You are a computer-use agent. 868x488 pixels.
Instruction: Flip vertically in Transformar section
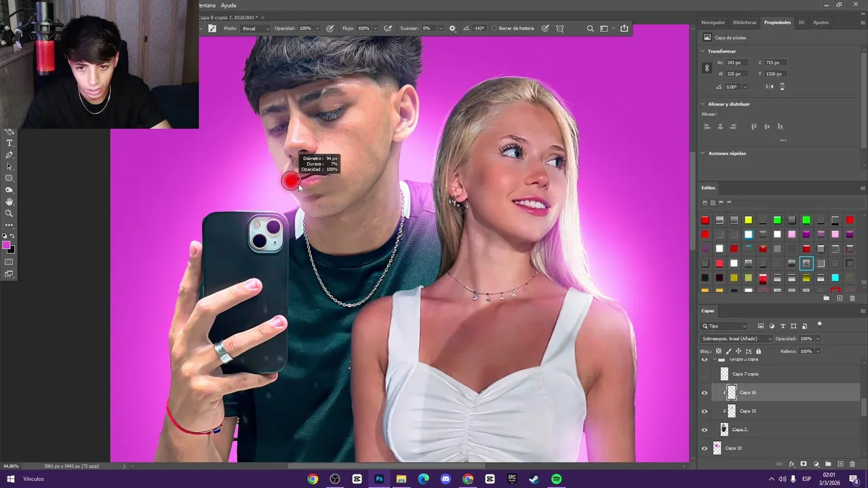coord(782,87)
